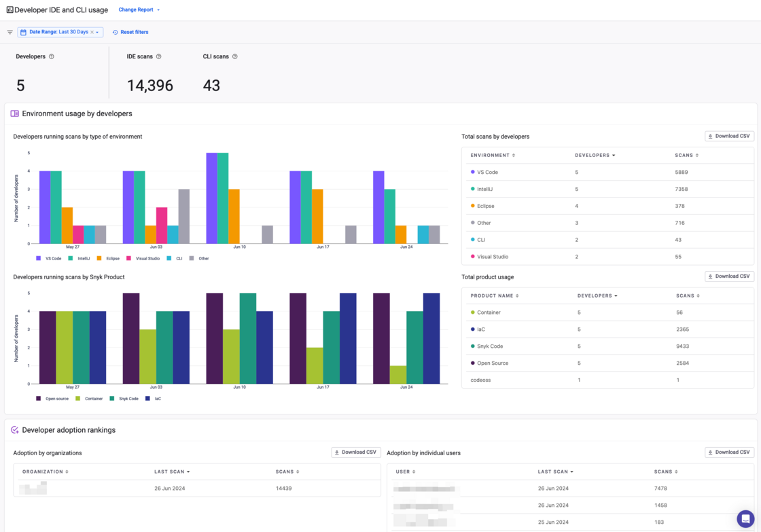Click the report chart icon in the page title
Viewport: 761px width, 532px height.
coord(9,10)
